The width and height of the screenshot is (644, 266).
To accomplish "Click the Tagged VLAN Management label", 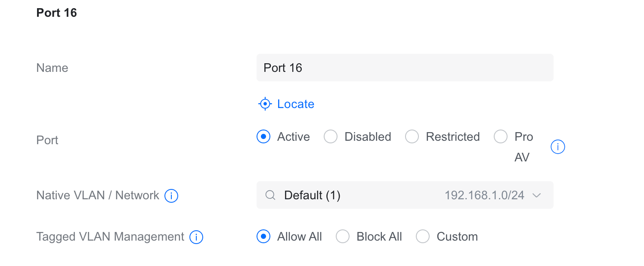I will (x=110, y=237).
